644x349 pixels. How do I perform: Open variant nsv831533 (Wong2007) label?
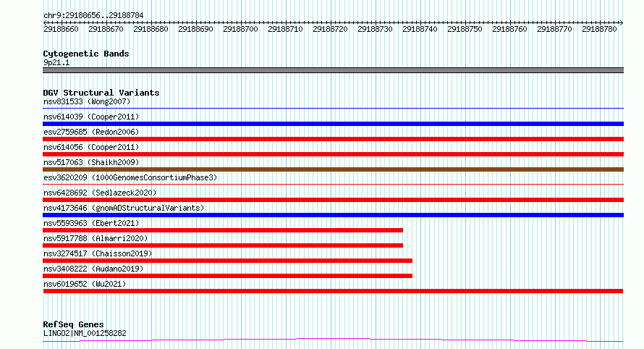point(87,101)
